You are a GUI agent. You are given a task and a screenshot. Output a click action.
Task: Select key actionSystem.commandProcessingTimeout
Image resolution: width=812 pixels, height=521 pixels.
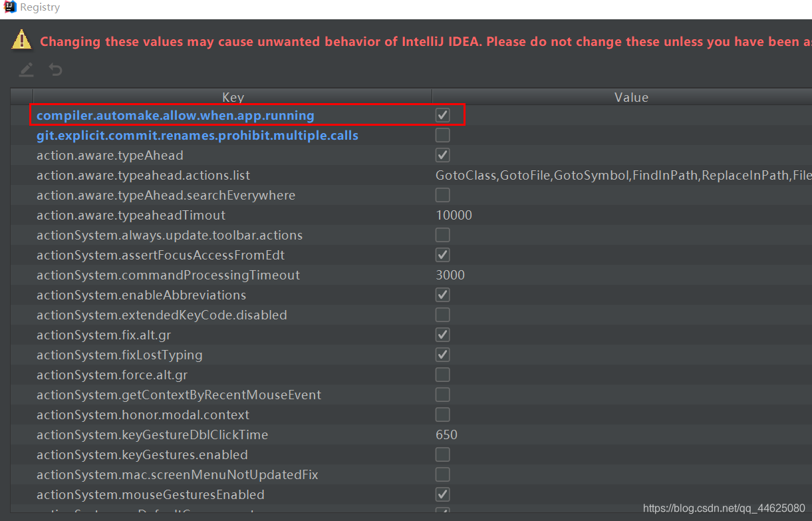pos(168,275)
